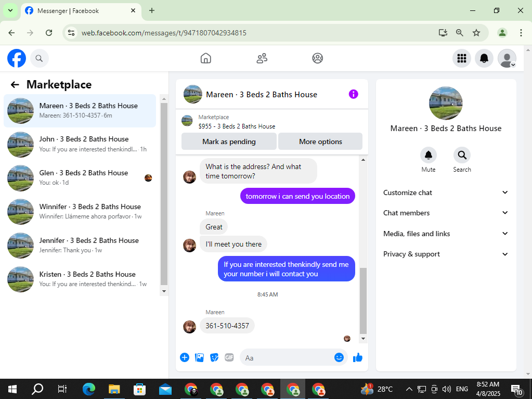Screen dimensions: 532x399
Task: Go back one page in browser
Action: click(x=12, y=33)
